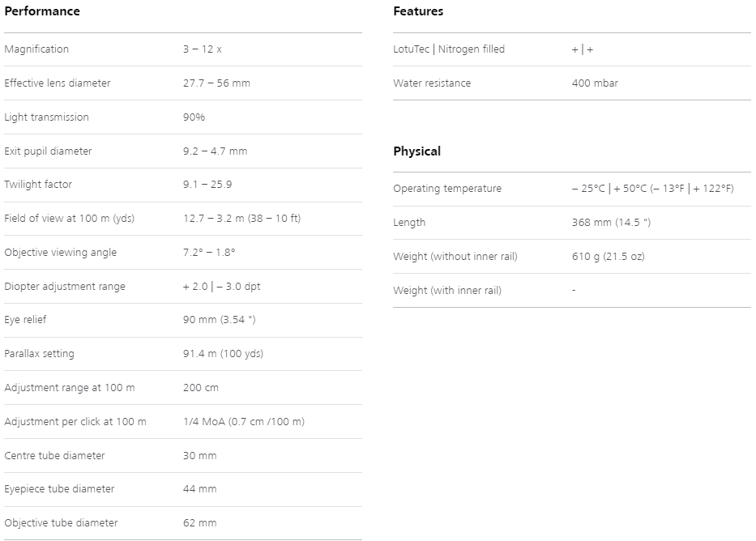
Task: Select the Weight without inner rail value
Action: (x=609, y=256)
